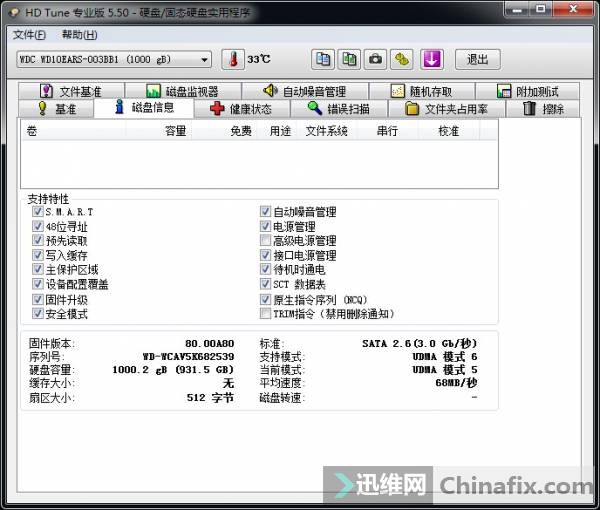Switch to the 自动噪音管理 tab
The height and width of the screenshot is (510, 600).
pos(305,91)
